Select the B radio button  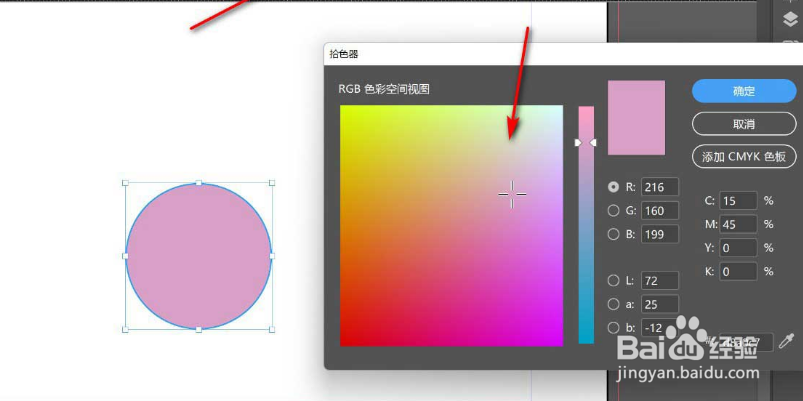point(613,234)
